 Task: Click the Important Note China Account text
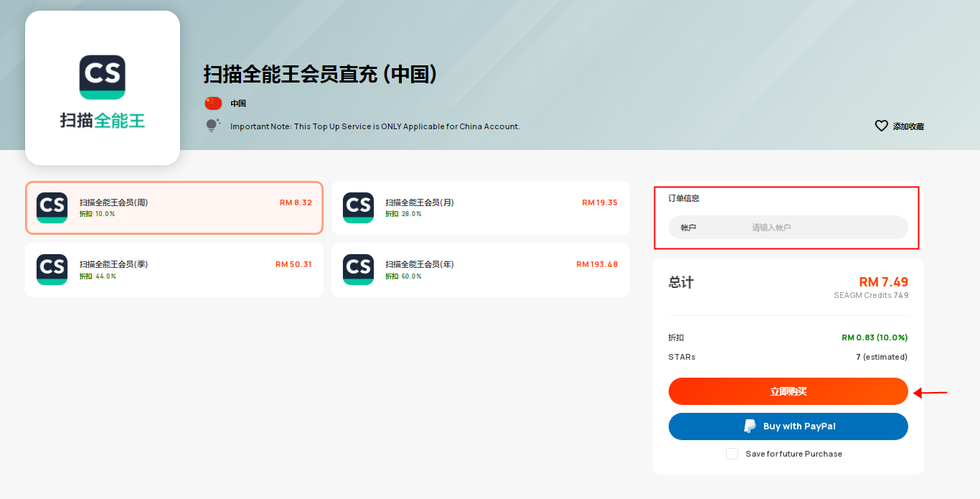[x=374, y=126]
